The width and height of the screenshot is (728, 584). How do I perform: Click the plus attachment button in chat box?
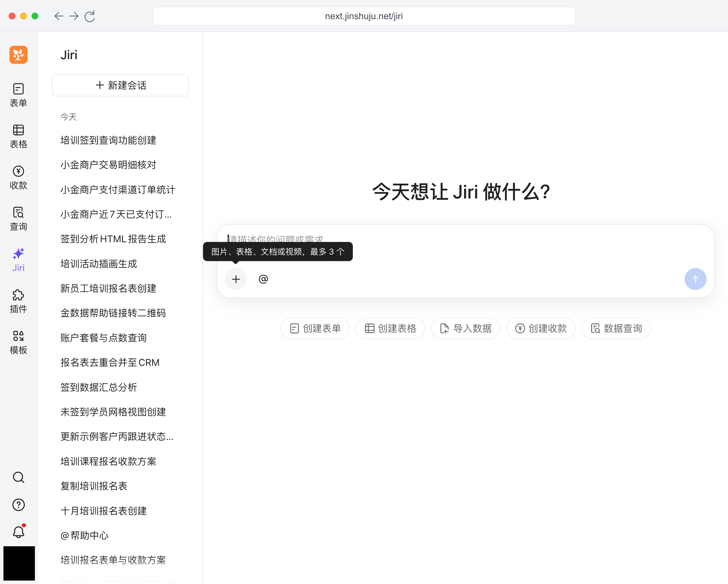coord(236,279)
